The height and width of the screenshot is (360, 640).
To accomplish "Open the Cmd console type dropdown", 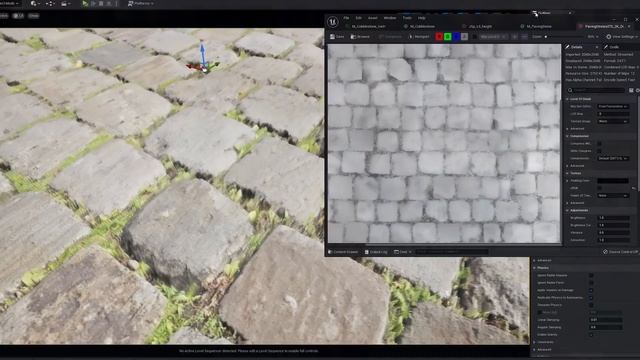I will (403, 252).
